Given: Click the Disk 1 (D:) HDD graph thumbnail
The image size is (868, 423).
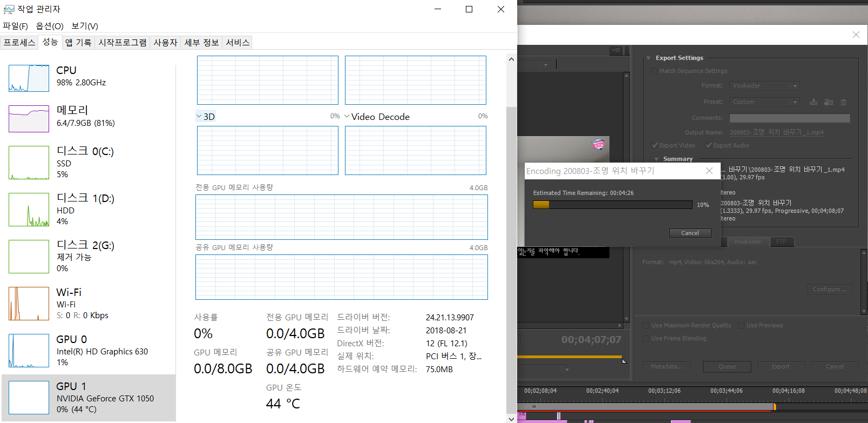Looking at the screenshot, I should coord(29,210).
